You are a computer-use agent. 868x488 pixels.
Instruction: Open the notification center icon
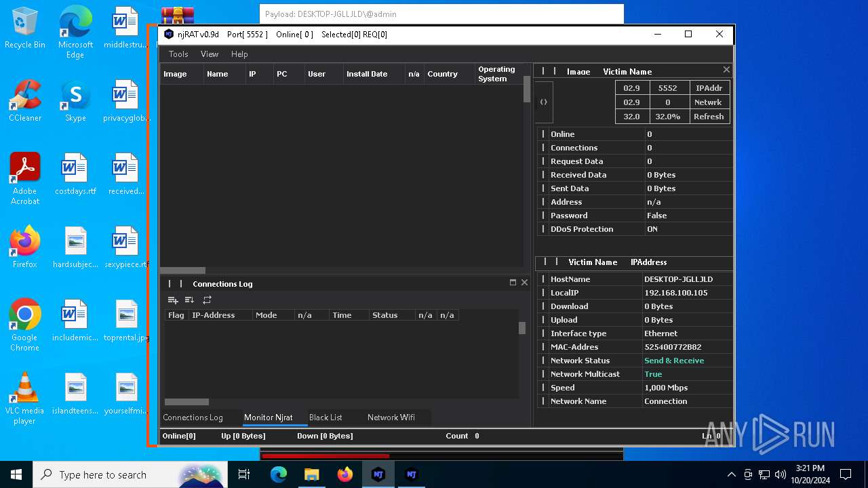point(846,474)
